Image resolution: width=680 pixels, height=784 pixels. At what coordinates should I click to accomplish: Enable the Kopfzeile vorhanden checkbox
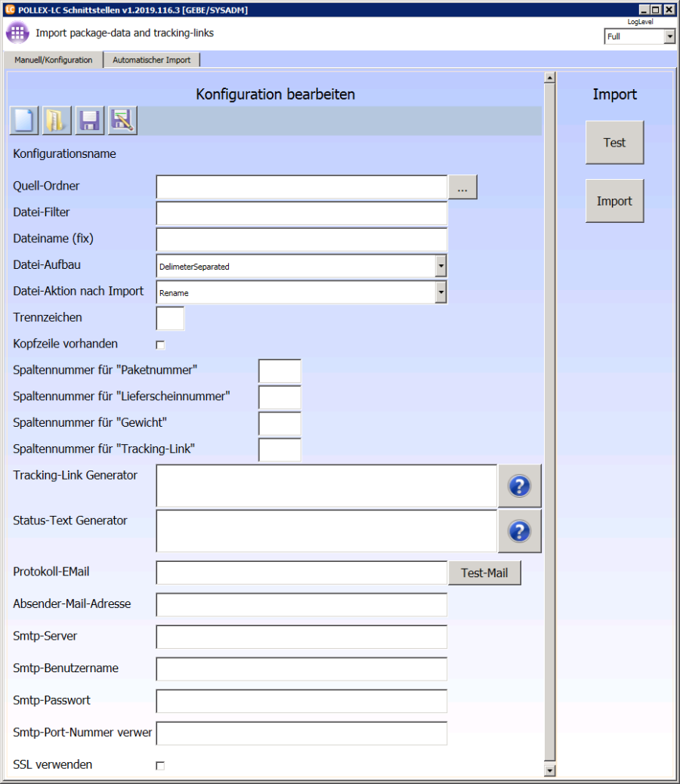point(160,345)
